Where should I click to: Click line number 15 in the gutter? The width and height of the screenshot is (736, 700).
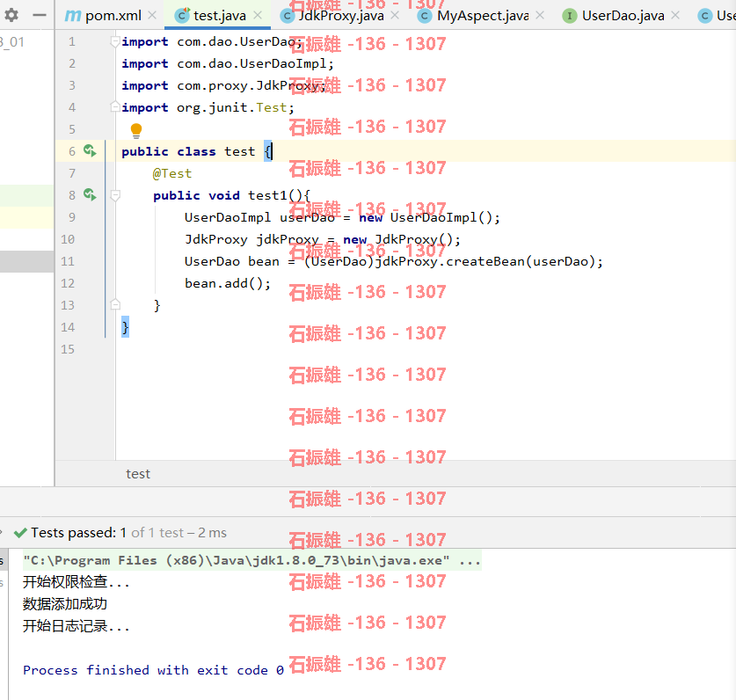[68, 349]
